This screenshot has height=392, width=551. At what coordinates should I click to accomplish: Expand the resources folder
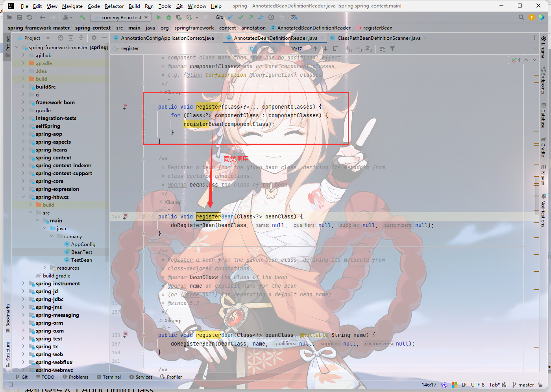44,268
